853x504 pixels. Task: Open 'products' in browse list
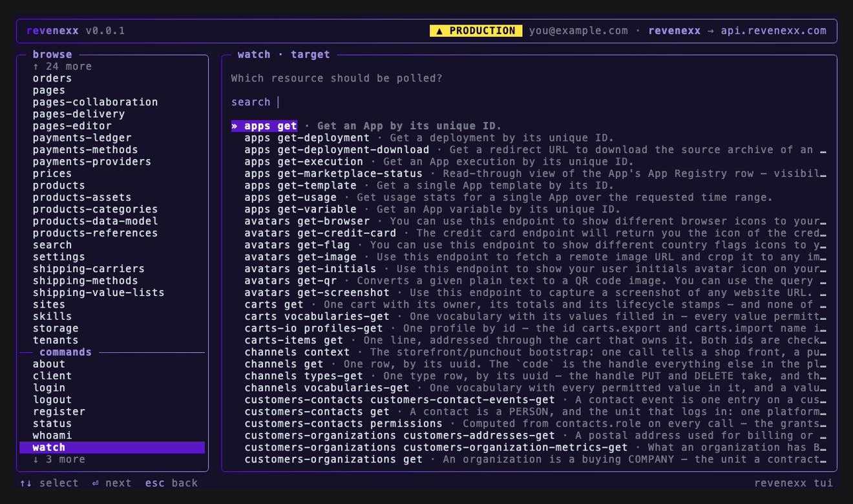point(59,185)
